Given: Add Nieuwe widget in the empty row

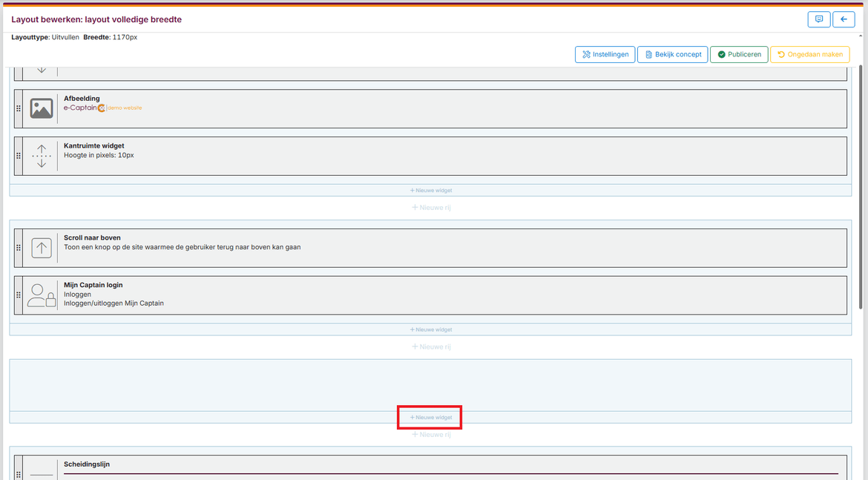Looking at the screenshot, I should (x=430, y=418).
